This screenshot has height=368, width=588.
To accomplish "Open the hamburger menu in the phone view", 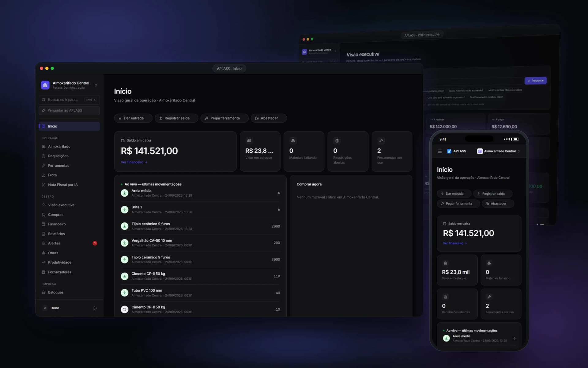I will (x=440, y=151).
